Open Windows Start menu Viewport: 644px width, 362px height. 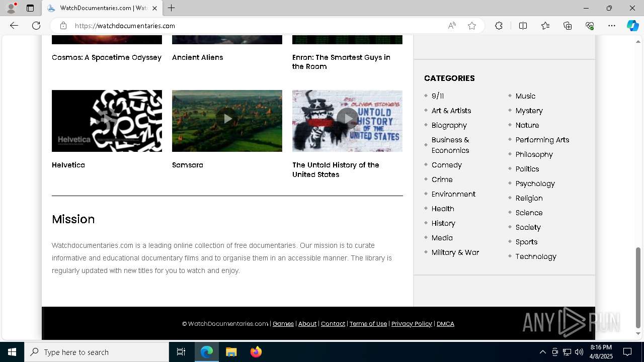(12, 352)
